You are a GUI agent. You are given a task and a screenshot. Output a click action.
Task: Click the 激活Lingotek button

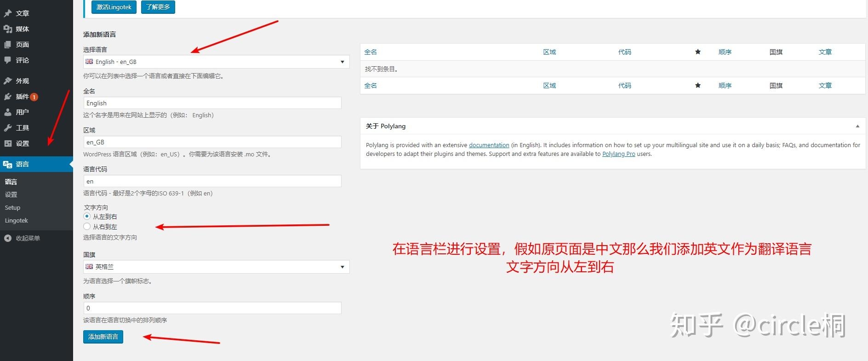[114, 7]
